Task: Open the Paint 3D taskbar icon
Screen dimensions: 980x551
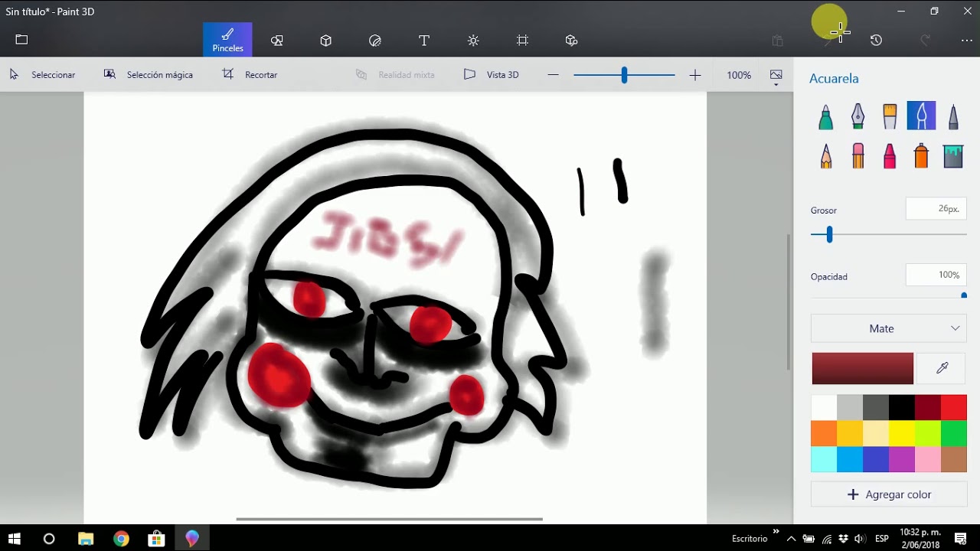Action: click(191, 539)
